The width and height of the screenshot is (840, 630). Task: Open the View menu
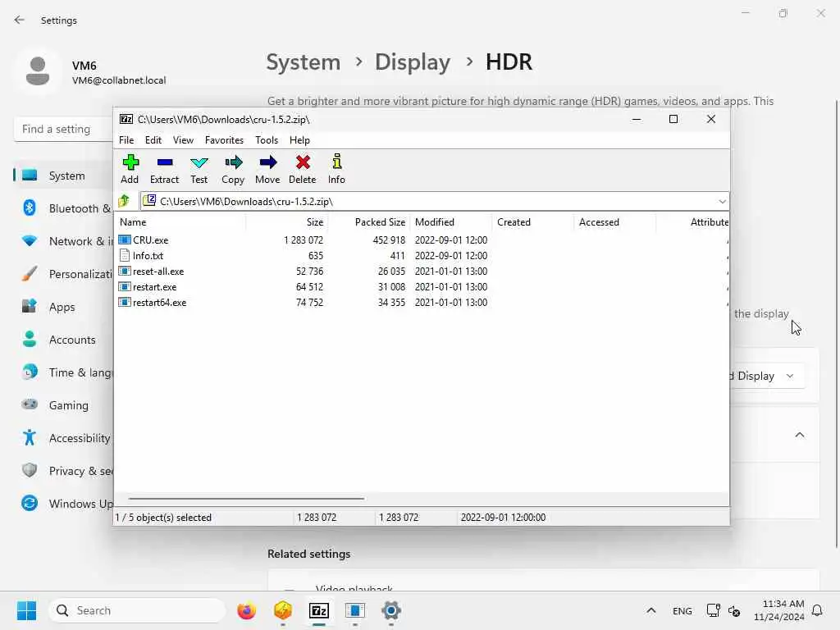pyautogui.click(x=183, y=139)
